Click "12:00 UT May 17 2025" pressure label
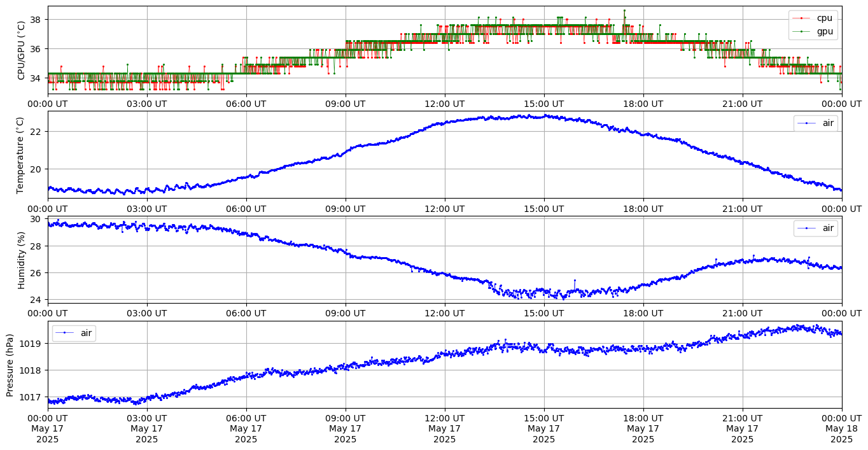Viewport: 868px width, 450px height. coord(445,428)
